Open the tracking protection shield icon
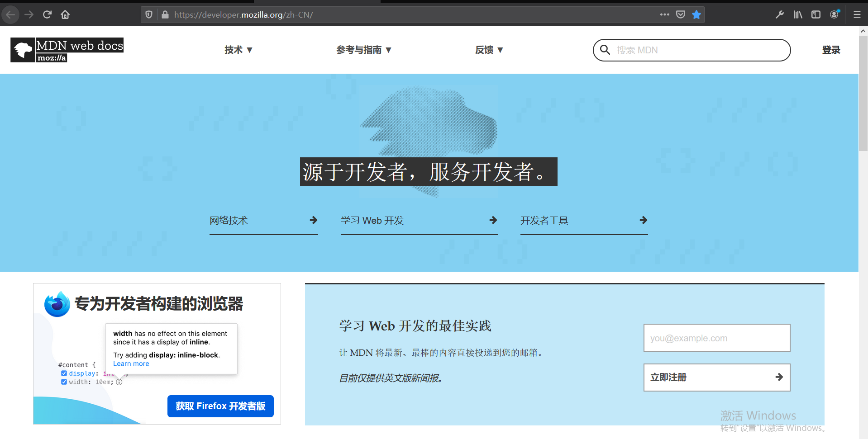The width and height of the screenshot is (868, 439). 149,14
